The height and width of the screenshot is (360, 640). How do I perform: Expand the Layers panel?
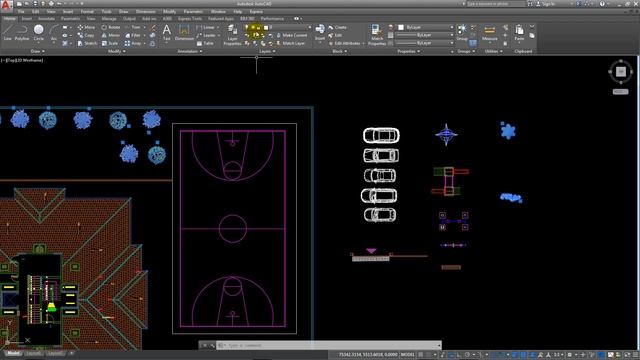pos(267,51)
